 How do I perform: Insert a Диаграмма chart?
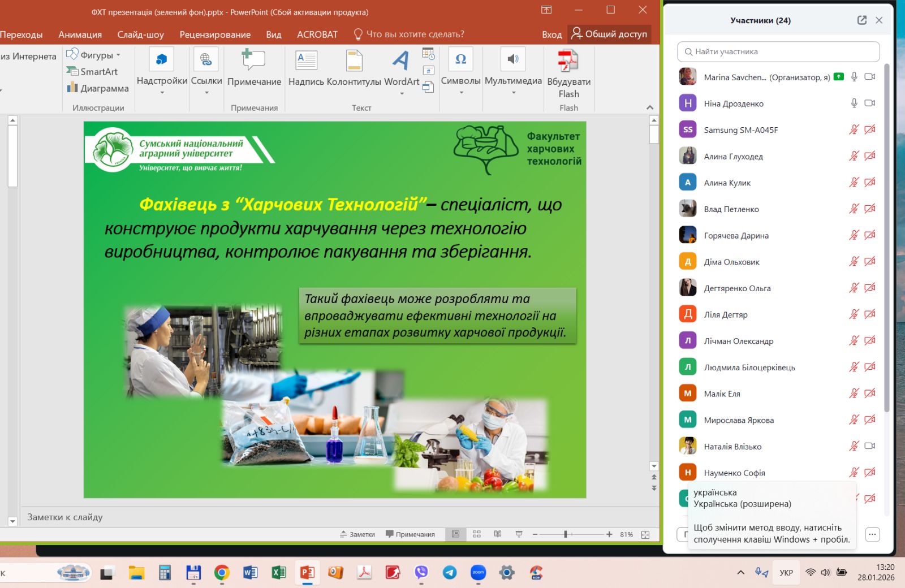[x=98, y=88]
